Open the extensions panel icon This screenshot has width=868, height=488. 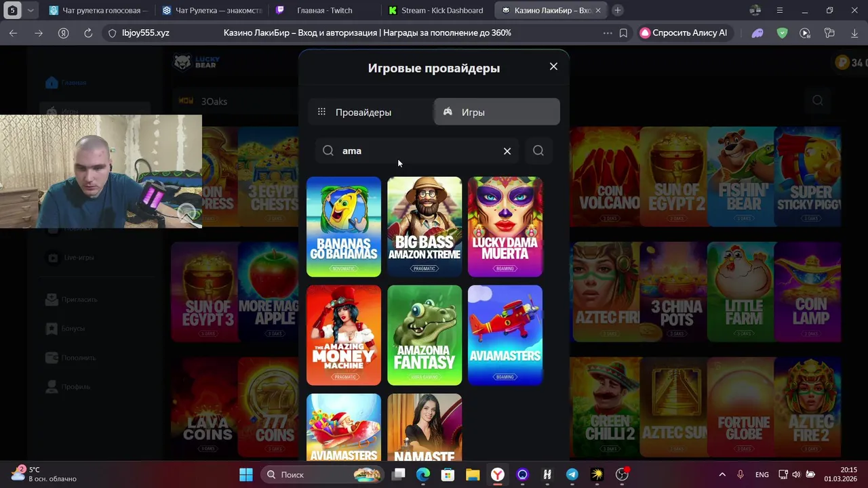coord(829,33)
